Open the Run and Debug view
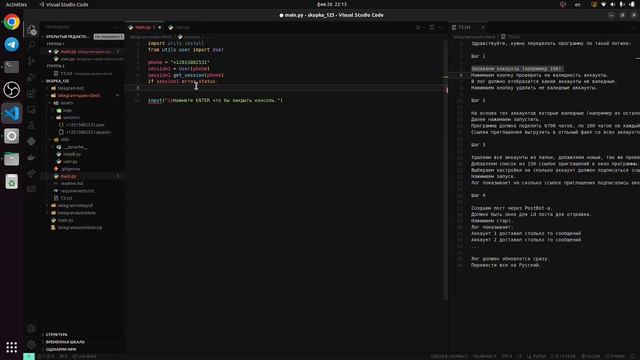This screenshot has width=640, height=360. (31, 77)
